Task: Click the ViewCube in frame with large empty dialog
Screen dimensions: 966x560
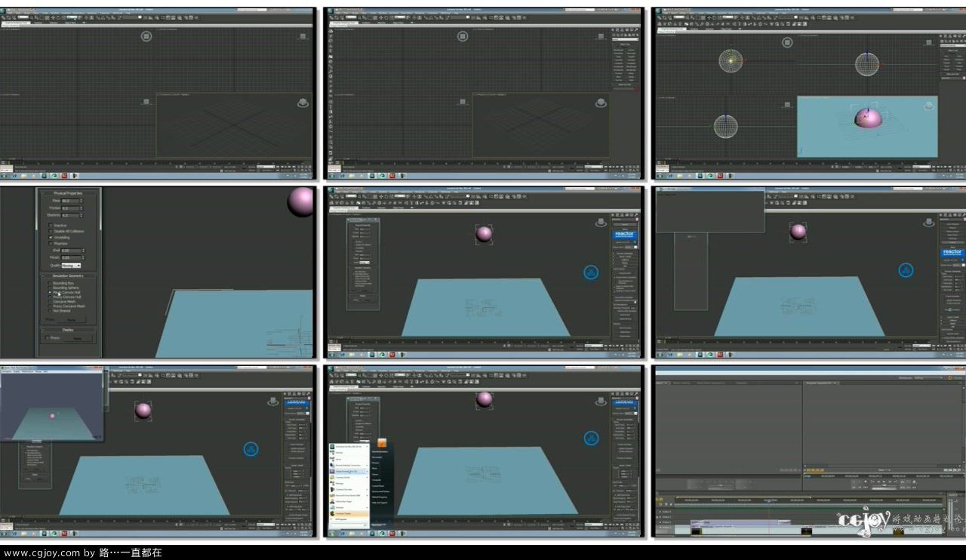Action: coord(928,221)
